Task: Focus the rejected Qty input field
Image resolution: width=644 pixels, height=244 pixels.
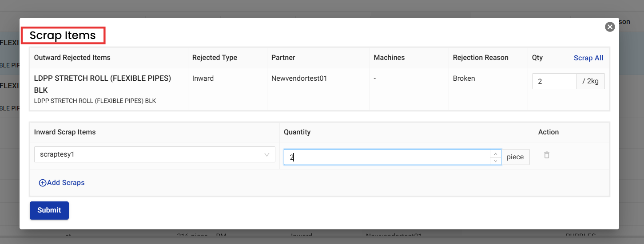Action: tap(554, 82)
